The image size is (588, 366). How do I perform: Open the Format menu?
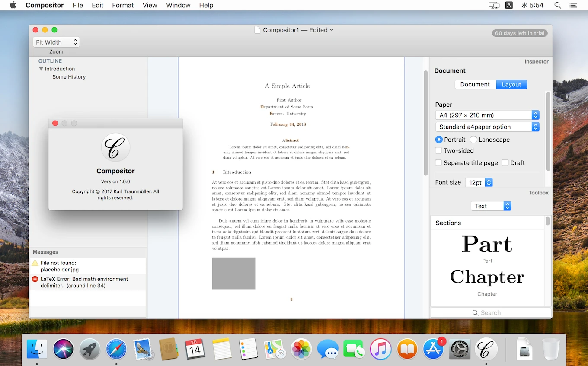click(123, 5)
